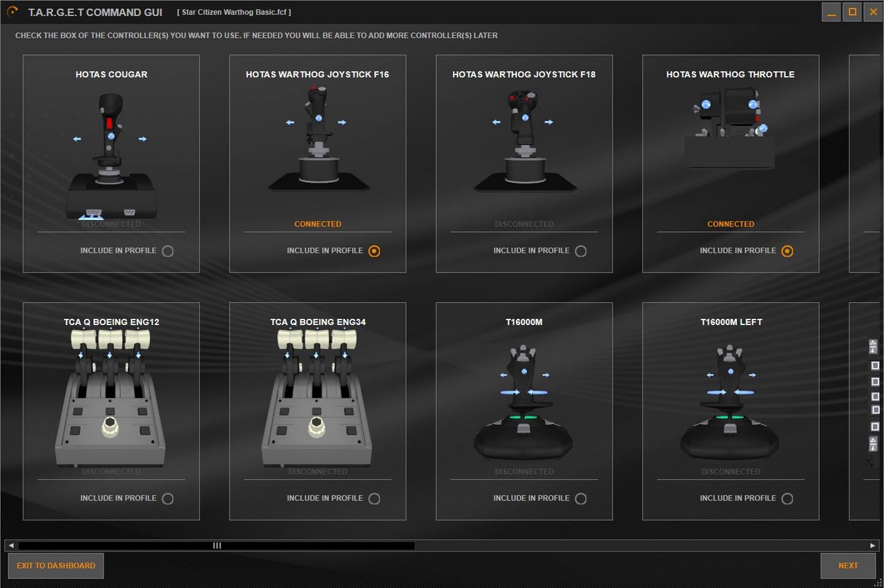Viewport: 884px width, 588px height.
Task: Click the scrollbar left arrow
Action: click(x=11, y=545)
